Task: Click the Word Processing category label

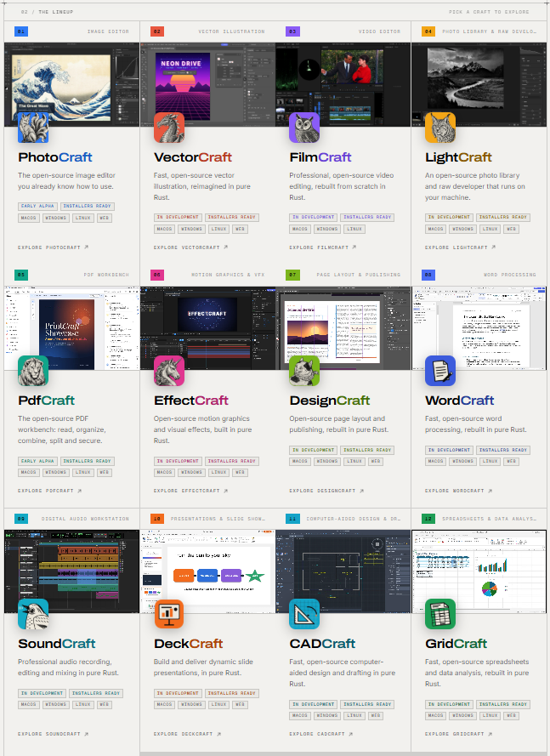Action: (x=510, y=275)
